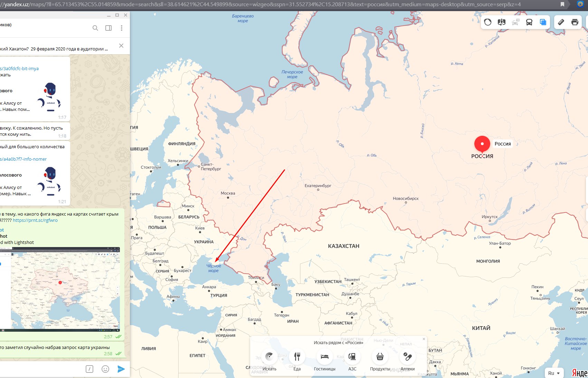Find gas stations with АЗС icon
This screenshot has width=588, height=378.
pyautogui.click(x=352, y=357)
